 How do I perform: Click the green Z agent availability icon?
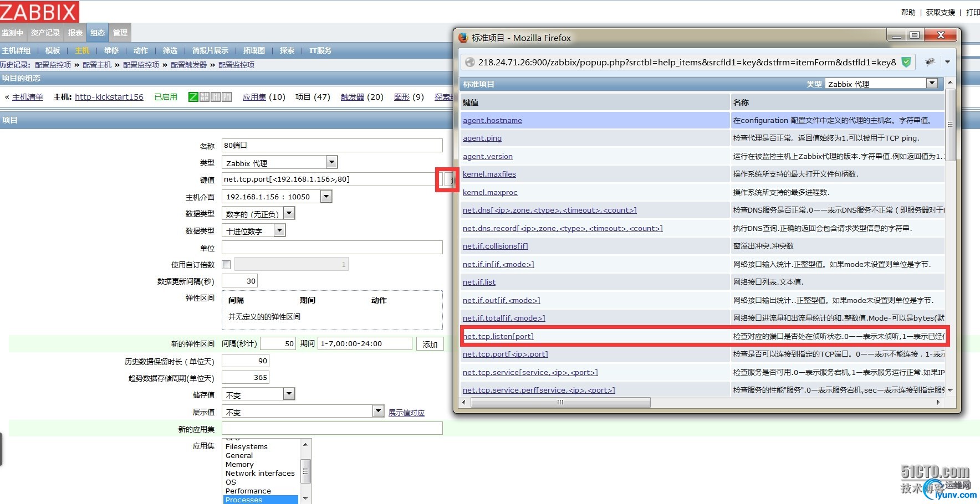(193, 97)
